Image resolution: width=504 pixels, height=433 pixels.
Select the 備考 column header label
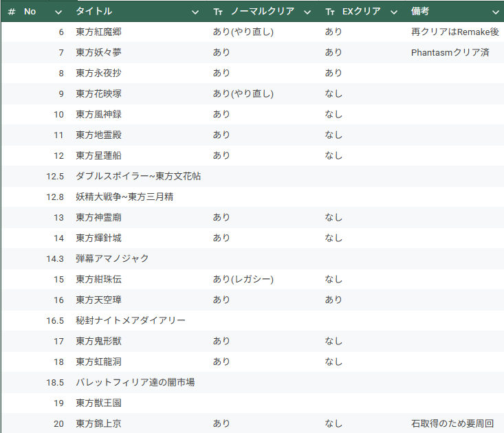pos(420,11)
